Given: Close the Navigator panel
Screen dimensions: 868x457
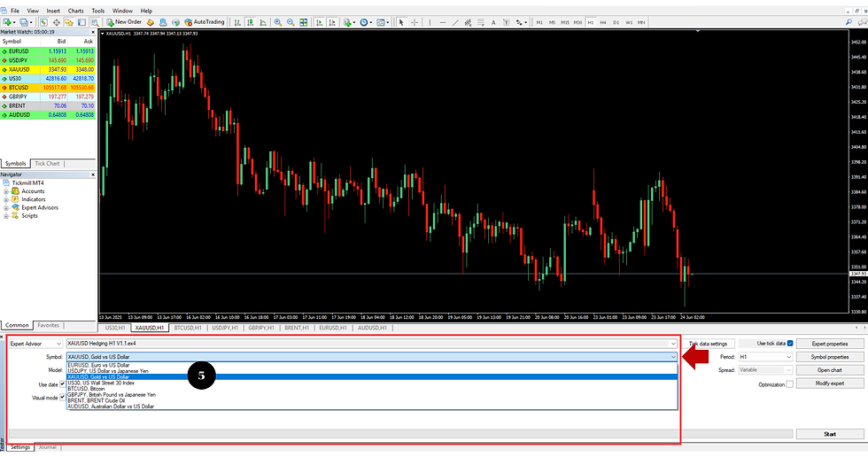Looking at the screenshot, I should (93, 174).
